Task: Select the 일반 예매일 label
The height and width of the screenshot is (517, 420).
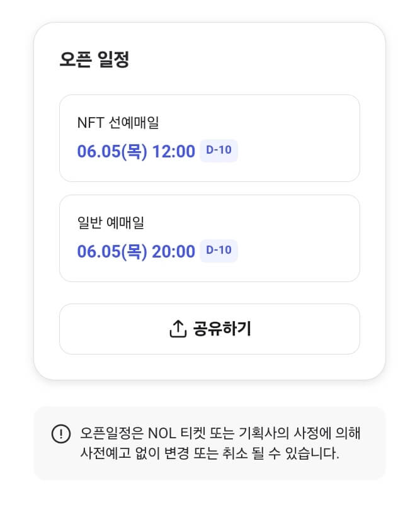Action: coord(111,223)
